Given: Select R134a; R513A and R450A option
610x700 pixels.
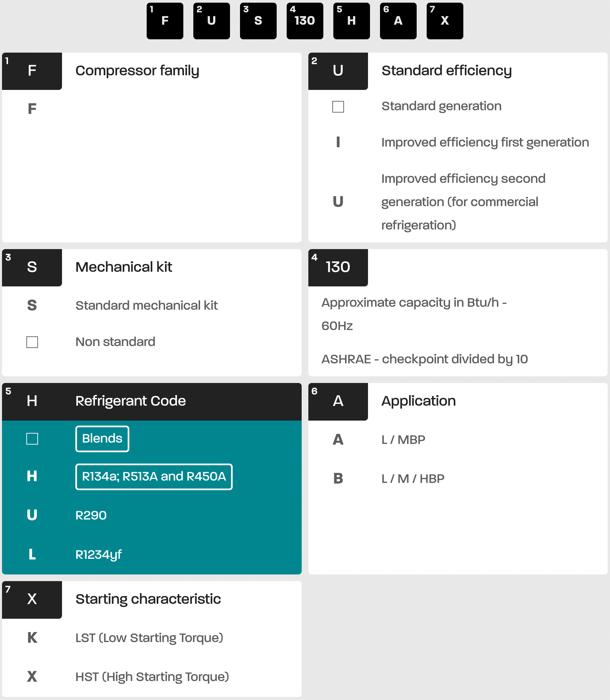Looking at the screenshot, I should (154, 477).
